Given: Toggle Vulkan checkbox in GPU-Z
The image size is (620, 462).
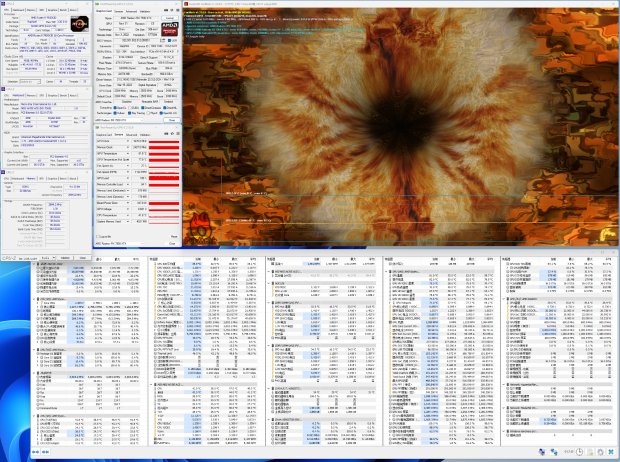Looking at the screenshot, I should coord(115,113).
